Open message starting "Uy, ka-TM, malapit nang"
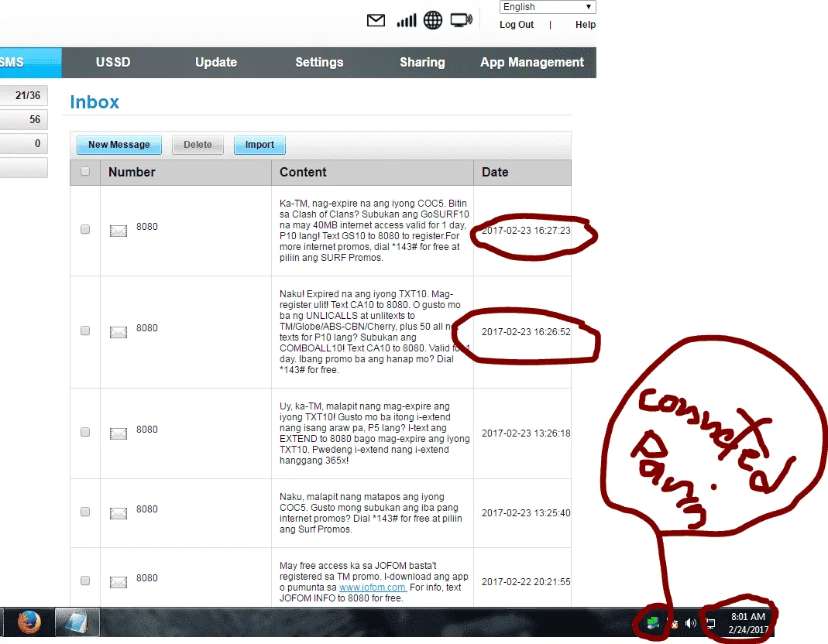The width and height of the screenshot is (828, 644). pos(374,433)
